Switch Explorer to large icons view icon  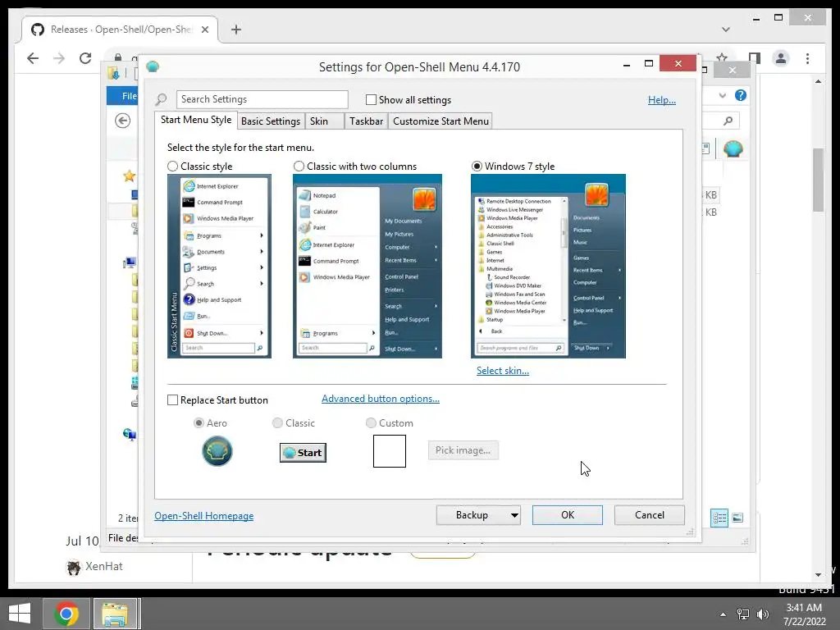tap(737, 518)
